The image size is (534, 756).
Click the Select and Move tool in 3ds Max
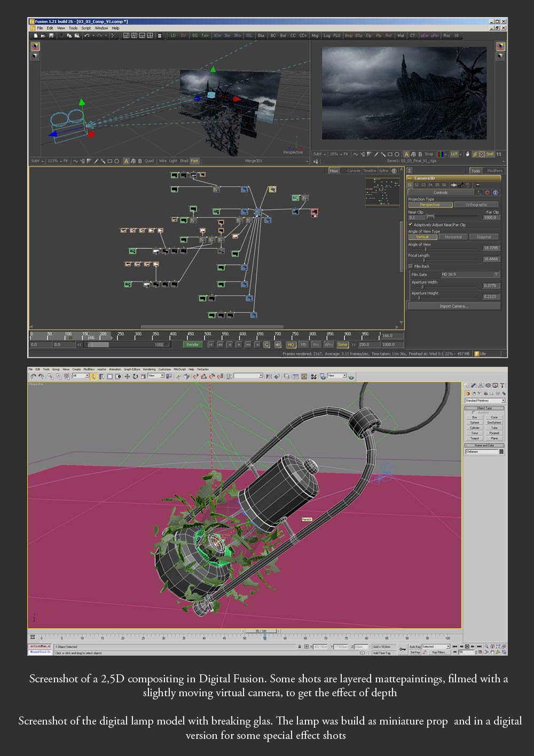click(127, 376)
